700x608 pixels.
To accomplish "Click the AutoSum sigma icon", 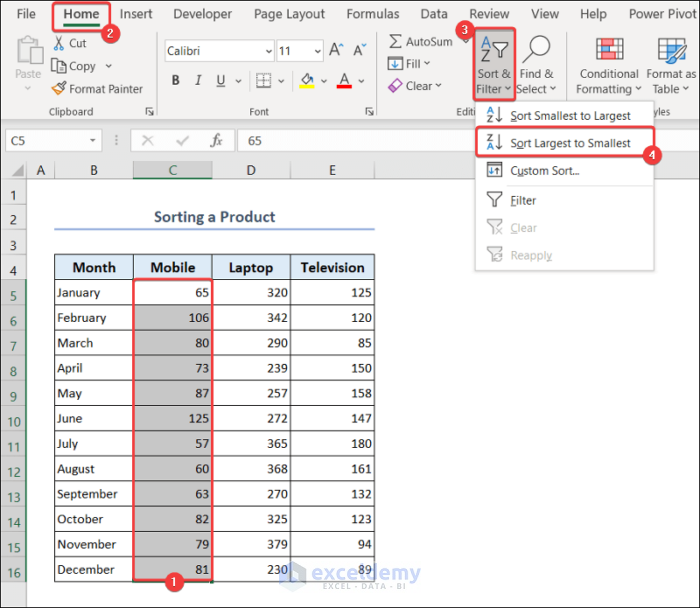I will click(x=396, y=42).
